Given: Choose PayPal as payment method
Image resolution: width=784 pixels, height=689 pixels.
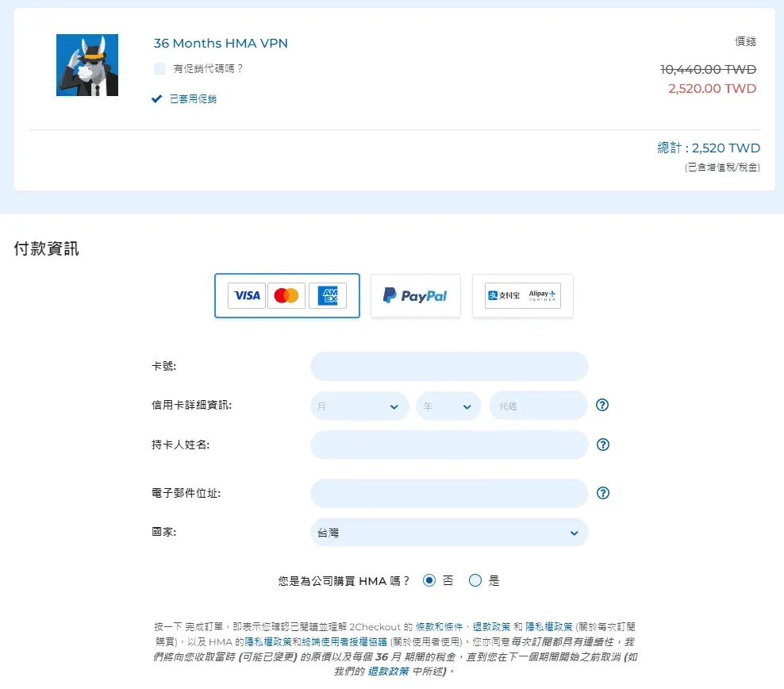Looking at the screenshot, I should click(x=416, y=295).
